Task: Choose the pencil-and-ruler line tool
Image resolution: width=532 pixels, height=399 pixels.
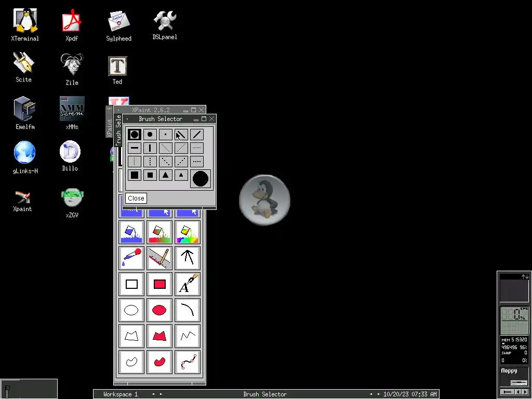Action: click(159, 258)
